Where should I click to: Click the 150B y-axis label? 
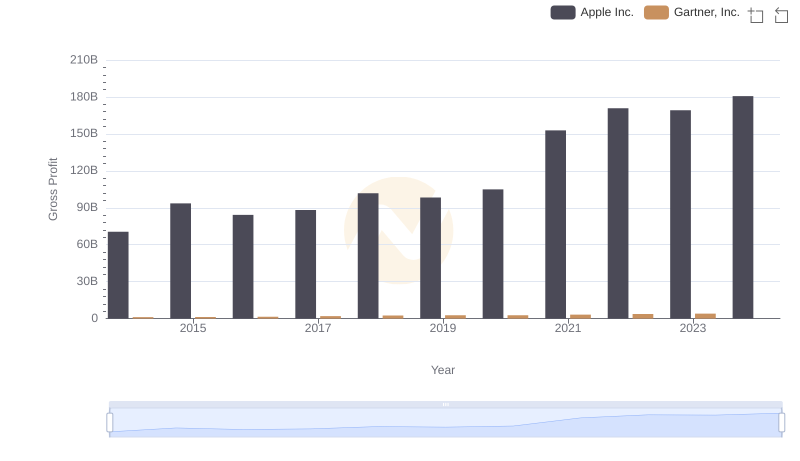click(84, 134)
